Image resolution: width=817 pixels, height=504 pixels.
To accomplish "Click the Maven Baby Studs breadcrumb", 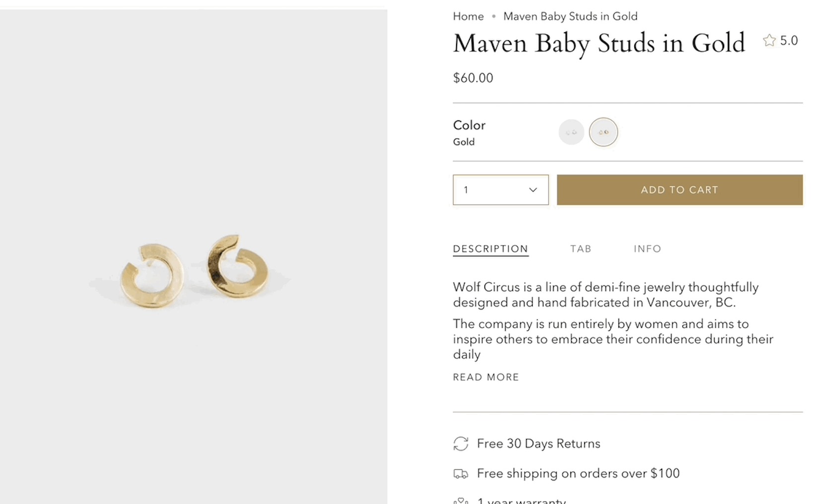I will [570, 16].
